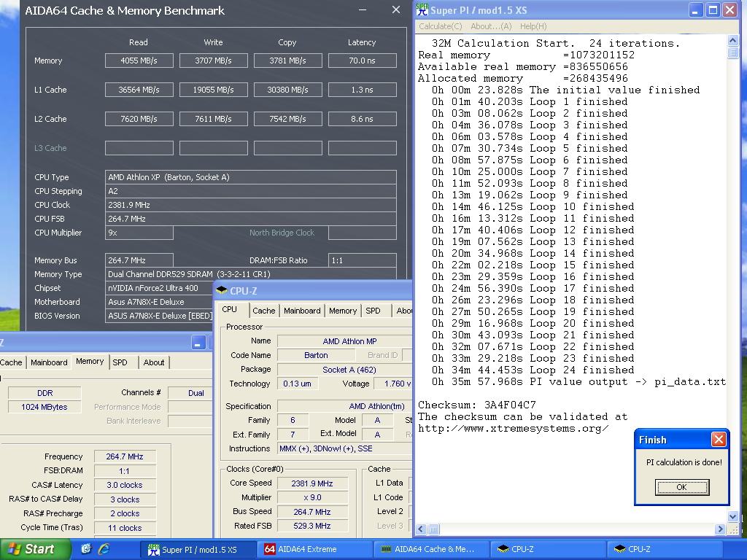The image size is (747, 560).
Task: Click the L1 Cache Read value 36564 MB/s
Action: (139, 90)
